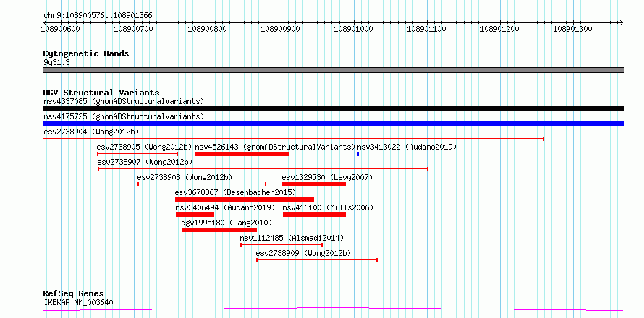Click the dgv199e180 (Pang2010) label
The height and width of the screenshot is (318, 644).
[226, 223]
